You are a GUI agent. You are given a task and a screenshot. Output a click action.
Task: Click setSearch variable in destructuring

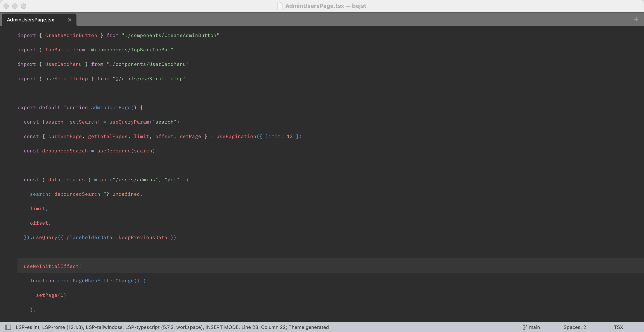point(83,122)
